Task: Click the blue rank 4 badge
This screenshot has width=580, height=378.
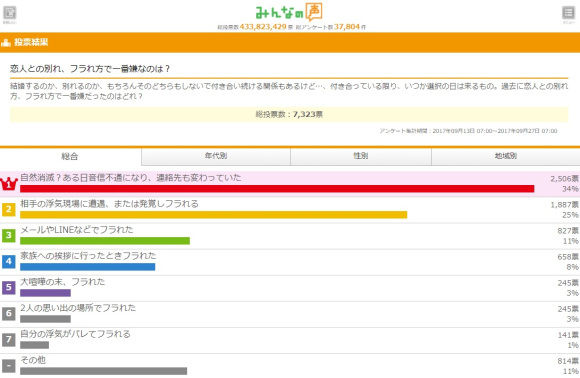Action: (9, 261)
